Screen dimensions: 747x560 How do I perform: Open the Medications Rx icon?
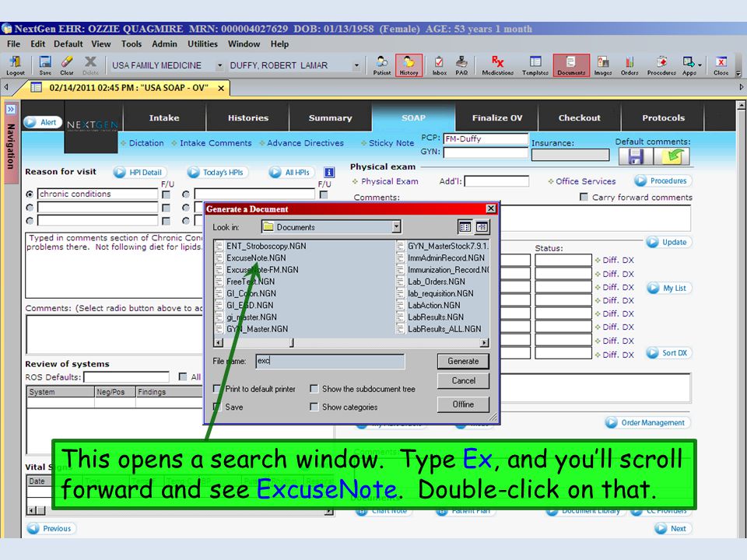pos(497,65)
